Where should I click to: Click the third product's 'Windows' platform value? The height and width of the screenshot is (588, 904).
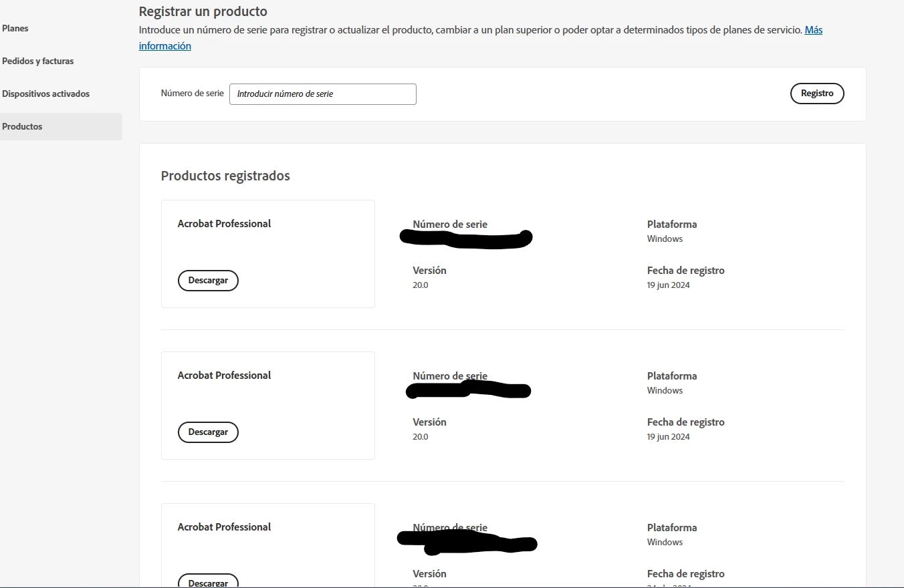665,542
